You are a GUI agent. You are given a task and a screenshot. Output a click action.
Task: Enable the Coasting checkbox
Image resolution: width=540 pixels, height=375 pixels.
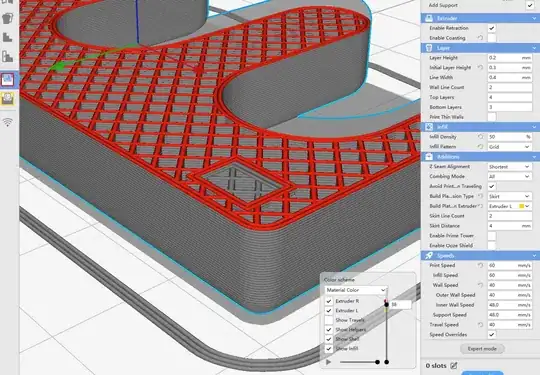(492, 38)
